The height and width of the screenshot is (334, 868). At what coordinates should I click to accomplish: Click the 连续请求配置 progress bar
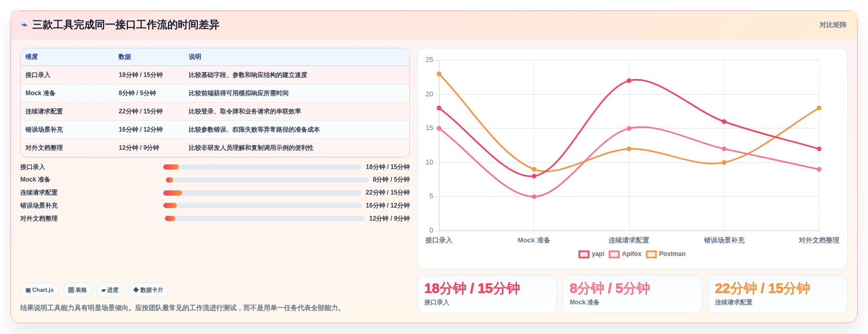[x=262, y=193]
